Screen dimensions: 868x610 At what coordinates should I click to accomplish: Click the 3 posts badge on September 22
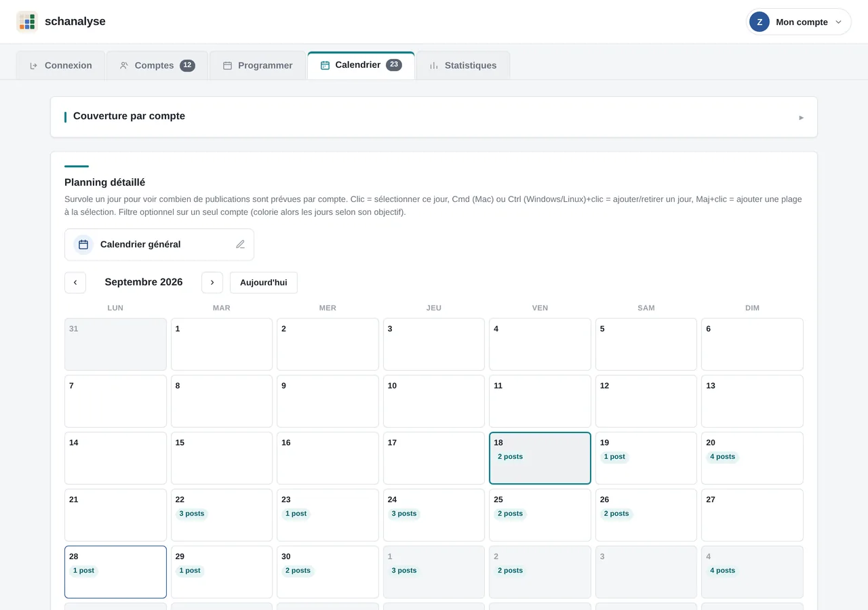pyautogui.click(x=192, y=514)
